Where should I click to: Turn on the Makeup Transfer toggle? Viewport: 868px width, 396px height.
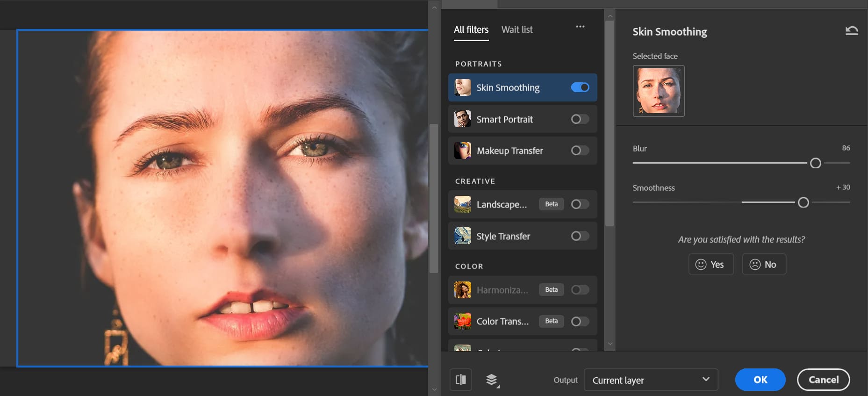pyautogui.click(x=580, y=151)
